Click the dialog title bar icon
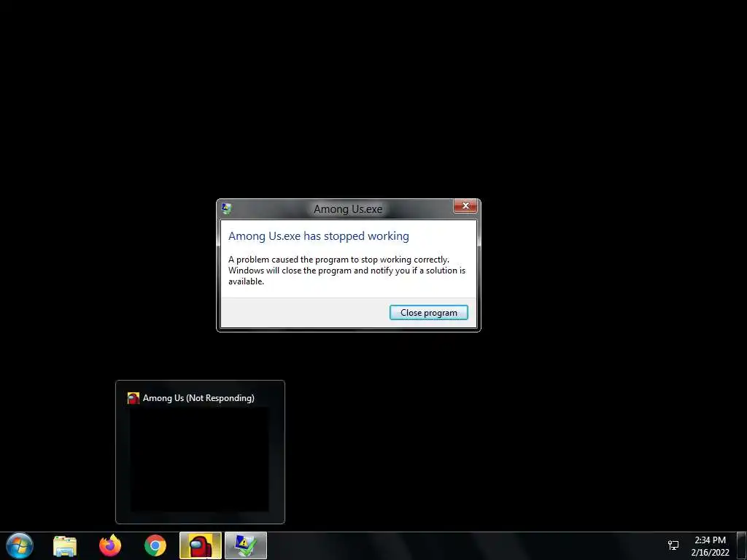Image resolution: width=747 pixels, height=560 pixels. 226,209
